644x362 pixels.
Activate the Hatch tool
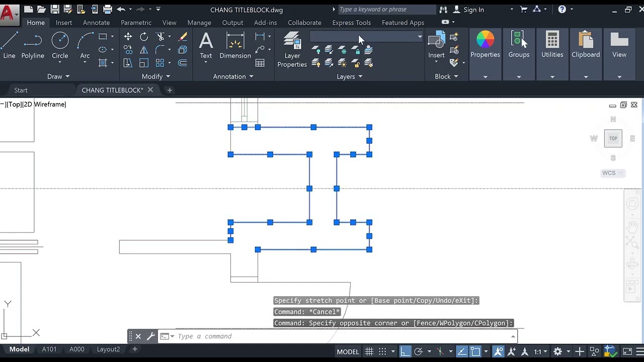pos(103,63)
